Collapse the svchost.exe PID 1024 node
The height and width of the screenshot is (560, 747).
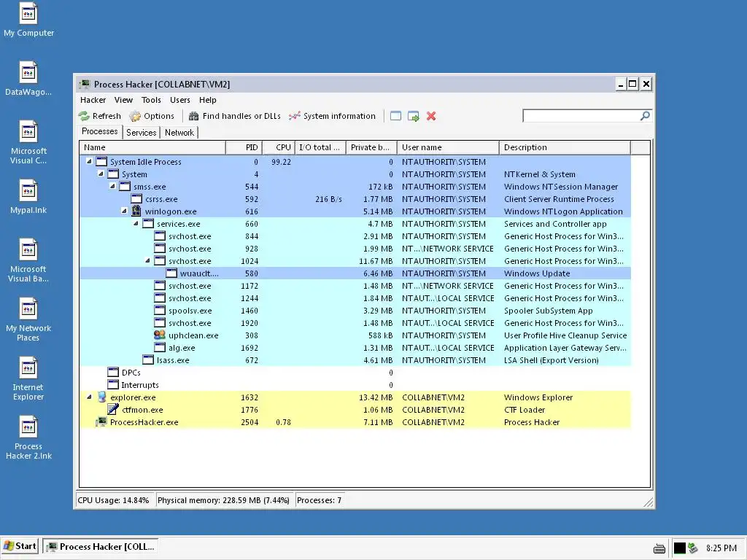coord(147,260)
